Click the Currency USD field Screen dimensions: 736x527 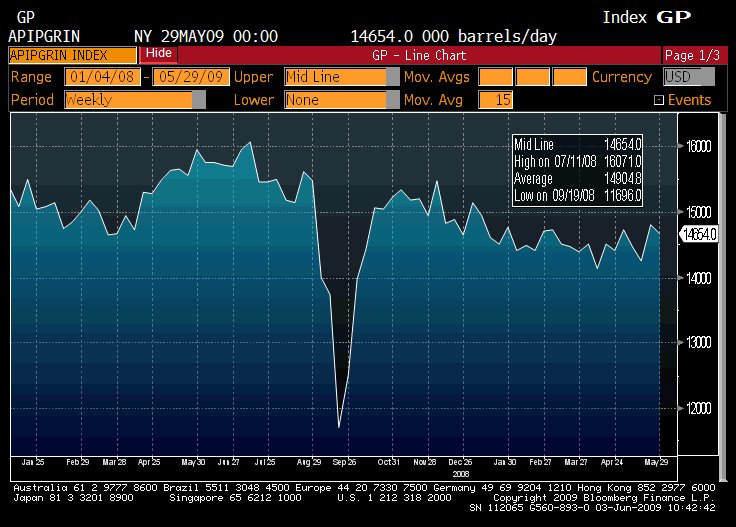689,77
